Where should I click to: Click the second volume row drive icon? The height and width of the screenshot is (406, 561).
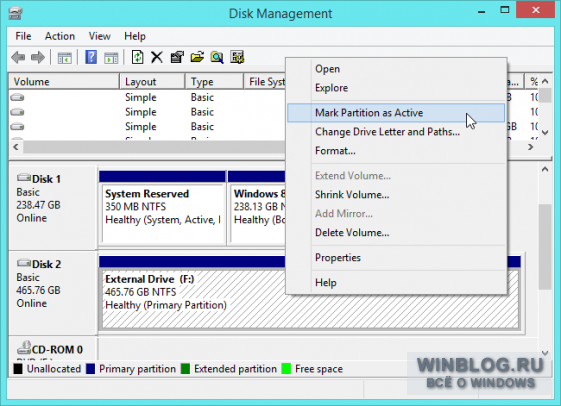click(17, 112)
